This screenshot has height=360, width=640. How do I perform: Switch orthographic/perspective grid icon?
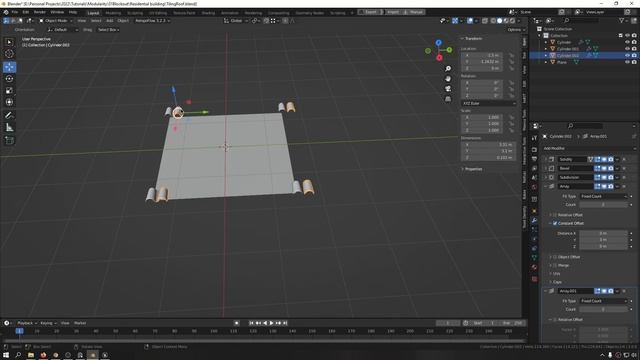[448, 99]
